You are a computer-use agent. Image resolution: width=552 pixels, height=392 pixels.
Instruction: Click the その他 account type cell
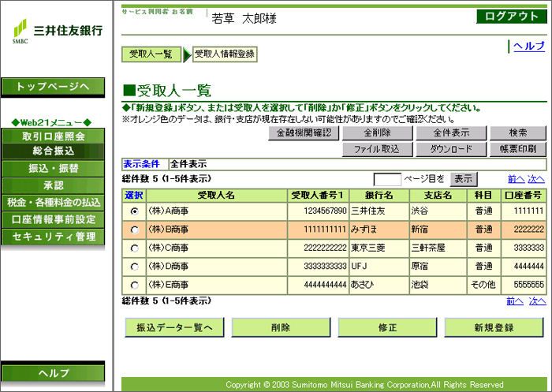tap(483, 285)
